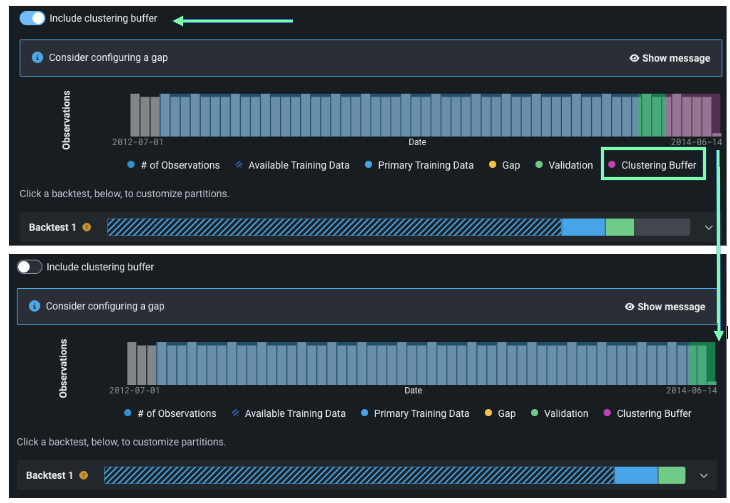This screenshot has height=503, width=730.
Task: Click the green validation region in bottom histogram
Action: point(702,363)
